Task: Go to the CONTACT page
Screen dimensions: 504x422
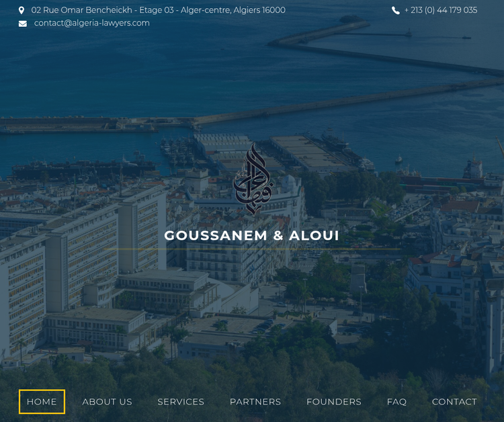Action: click(454, 402)
